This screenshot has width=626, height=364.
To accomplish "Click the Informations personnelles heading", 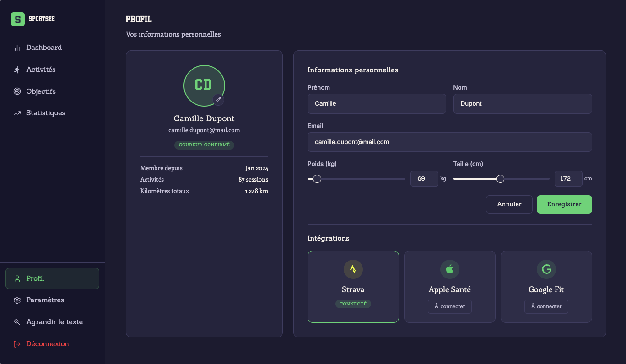I will (353, 70).
